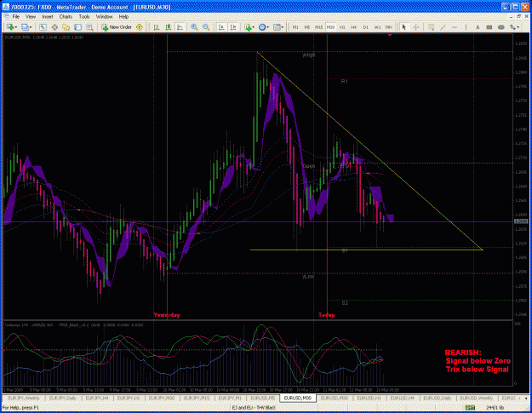
Task: Expand the Periods dropdown arrow
Action: (x=268, y=27)
